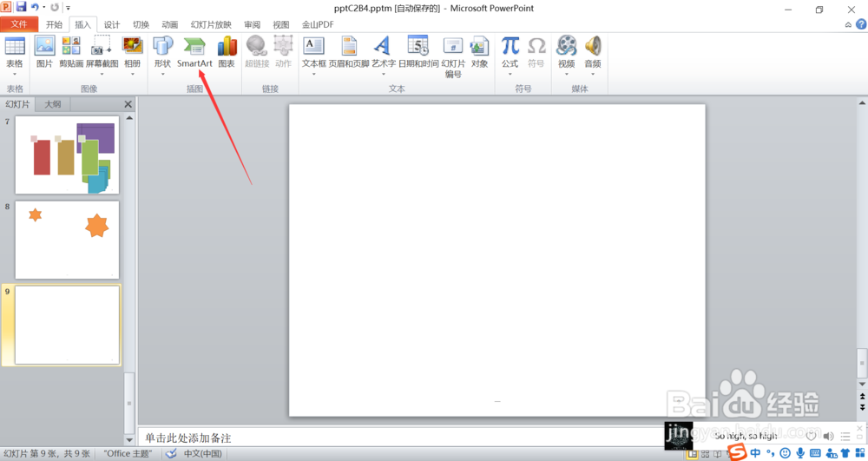Open the 剪贴画 clip art tool

(x=71, y=52)
